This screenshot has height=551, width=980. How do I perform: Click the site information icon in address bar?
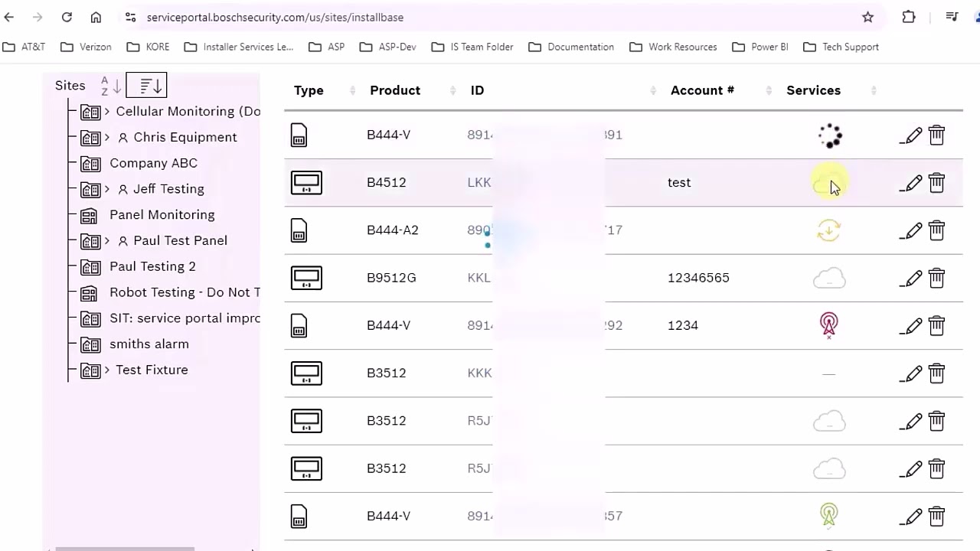pyautogui.click(x=130, y=17)
